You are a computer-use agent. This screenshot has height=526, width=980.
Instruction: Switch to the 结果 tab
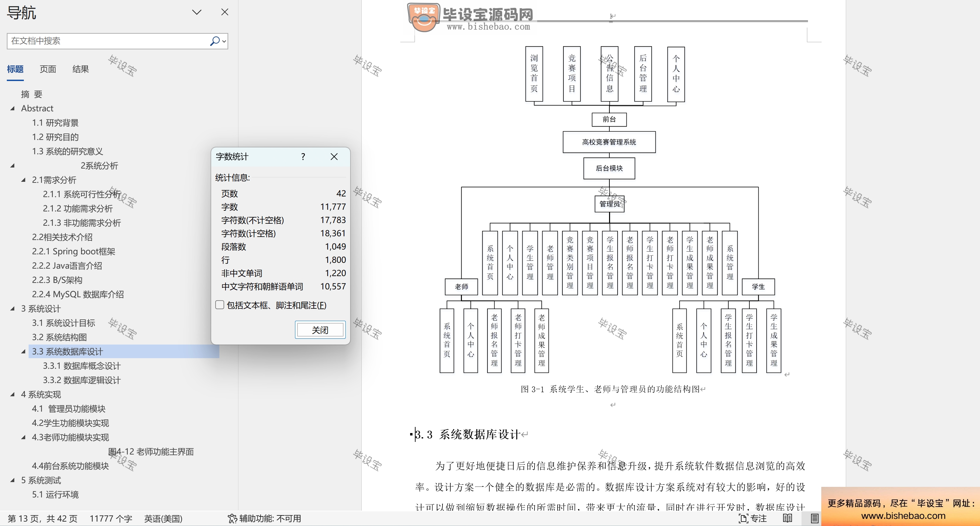[81, 69]
